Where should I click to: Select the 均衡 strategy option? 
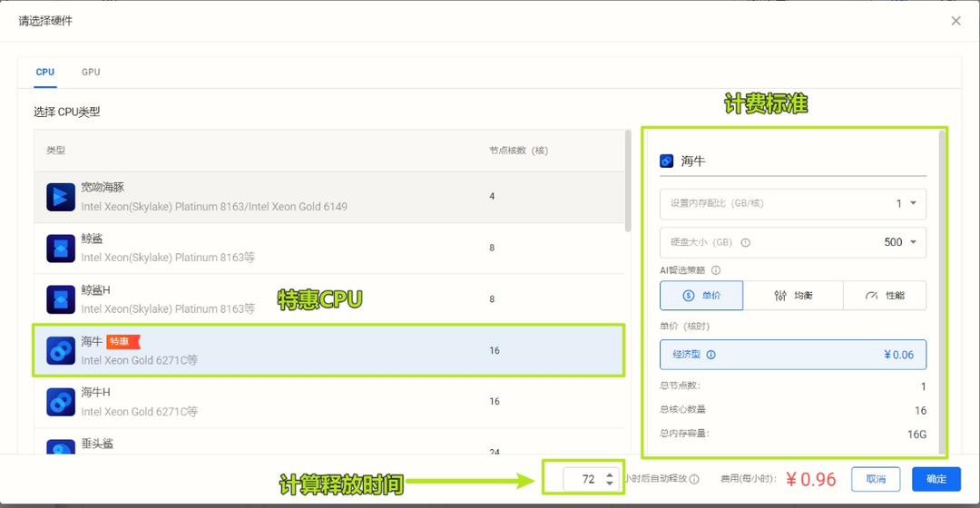tap(793, 295)
